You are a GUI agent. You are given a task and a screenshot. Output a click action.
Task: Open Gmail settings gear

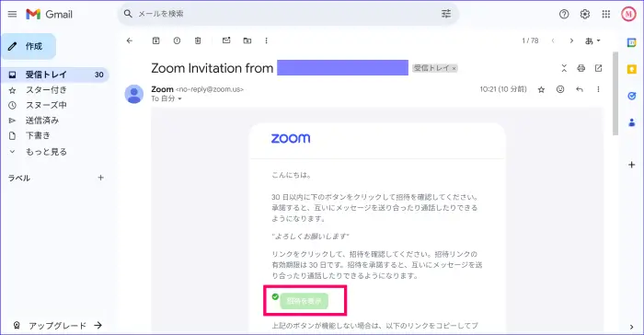[585, 14]
